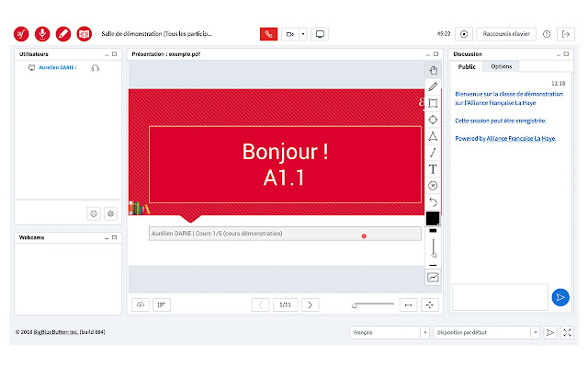This screenshot has height=368, width=588.
Task: Select the triangle shape tool
Action: pos(433,136)
